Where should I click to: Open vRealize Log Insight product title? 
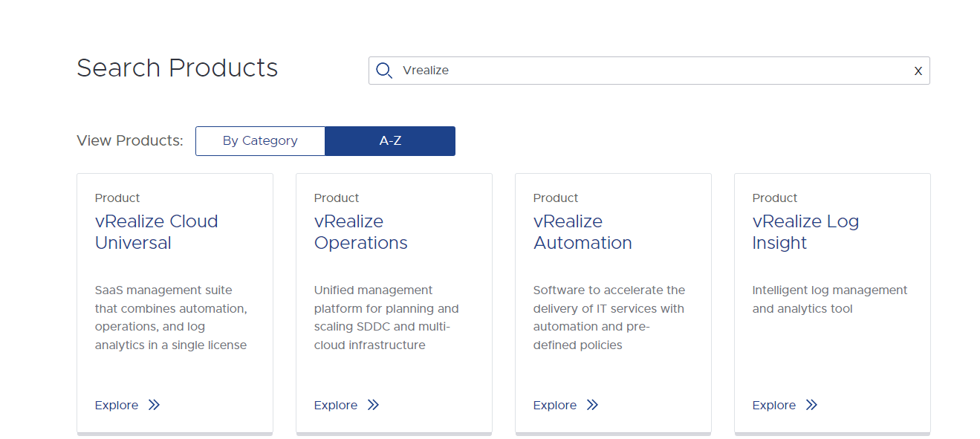point(805,232)
